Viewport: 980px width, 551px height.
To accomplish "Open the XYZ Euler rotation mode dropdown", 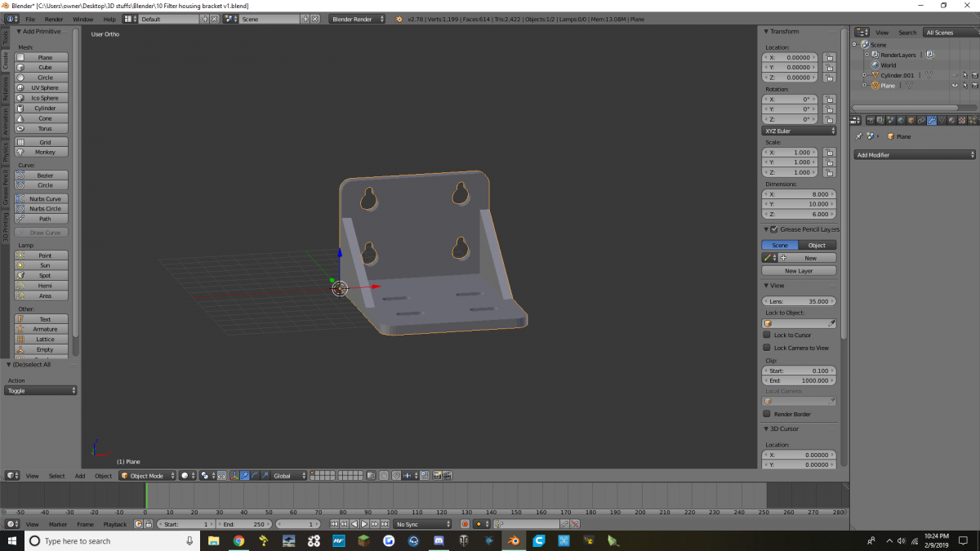I will tap(800, 131).
